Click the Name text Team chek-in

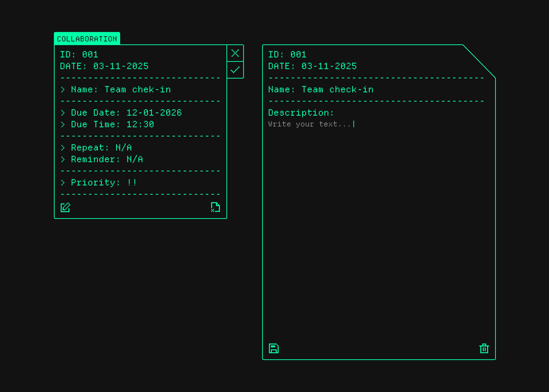tap(138, 90)
